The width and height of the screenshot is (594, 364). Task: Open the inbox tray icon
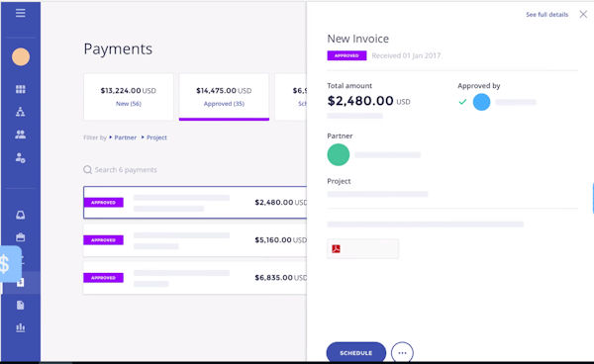tap(21, 215)
